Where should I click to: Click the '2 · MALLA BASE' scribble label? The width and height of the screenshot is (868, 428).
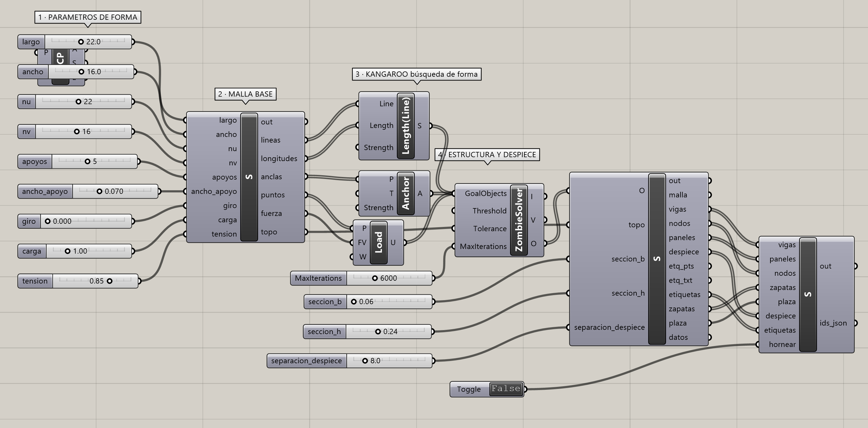246,94
